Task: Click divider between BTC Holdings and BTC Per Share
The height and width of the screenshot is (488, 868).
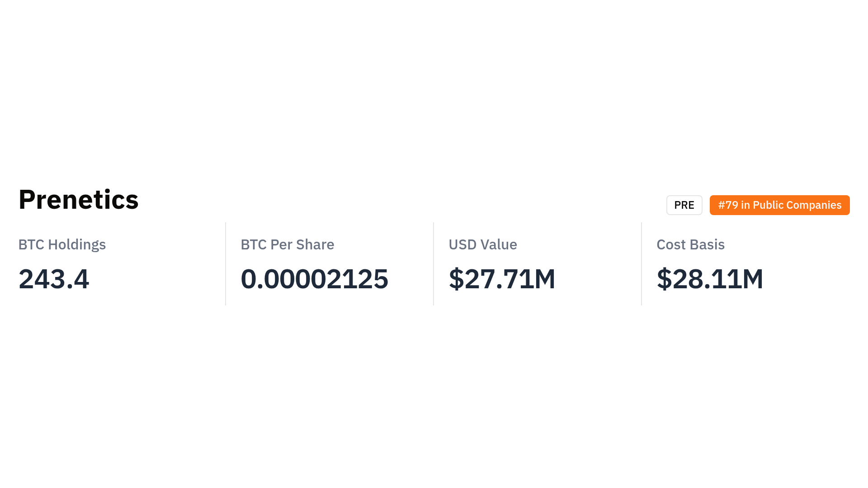Action: [x=226, y=264]
